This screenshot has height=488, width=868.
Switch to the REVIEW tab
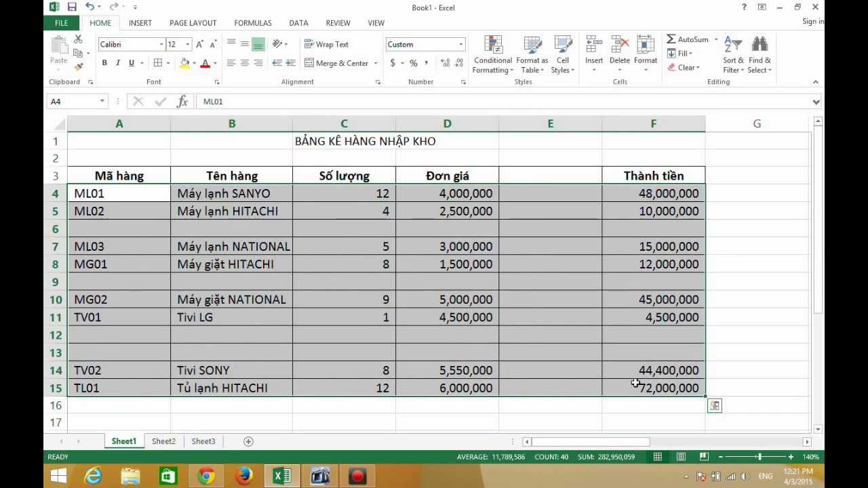[x=338, y=23]
